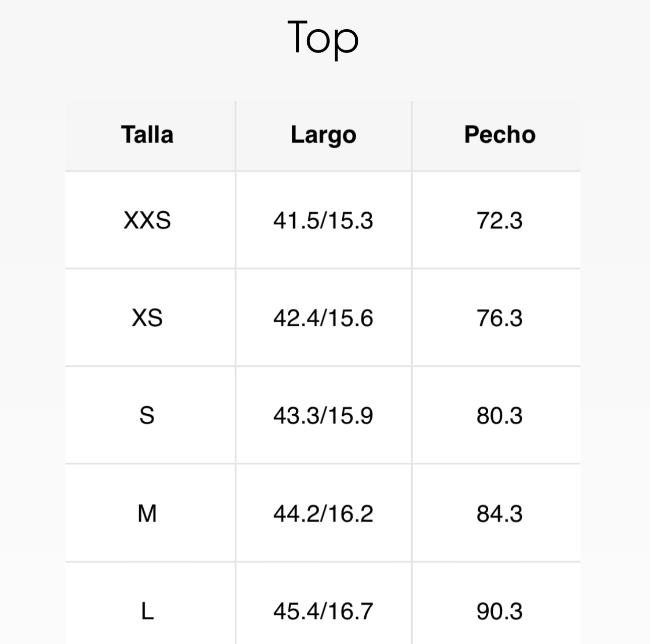The width and height of the screenshot is (650, 644).
Task: Click the 76.3 chest value
Action: pyautogui.click(x=499, y=318)
